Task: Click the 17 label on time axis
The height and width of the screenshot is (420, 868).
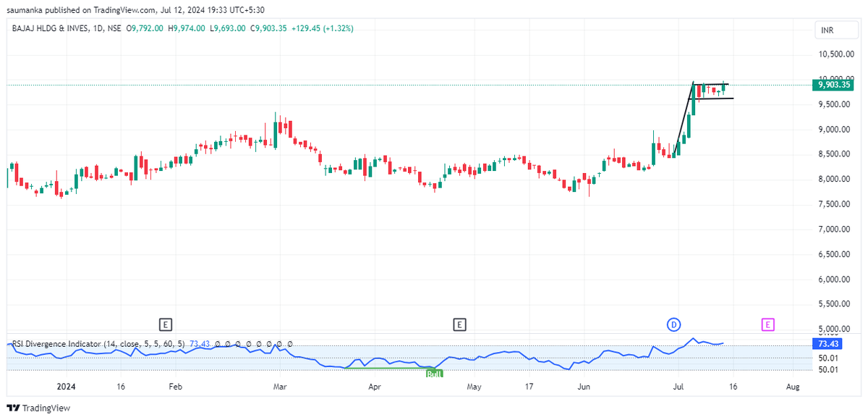Action: pos(529,387)
